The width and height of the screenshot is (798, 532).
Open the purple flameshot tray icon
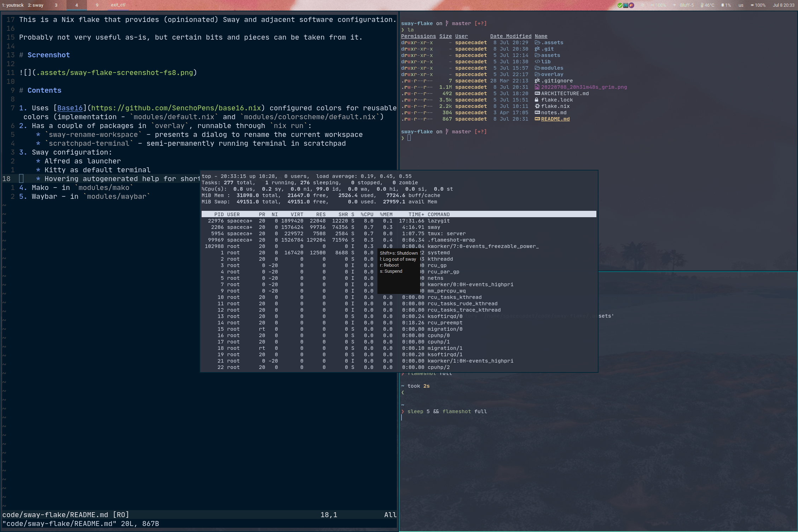[x=631, y=5]
